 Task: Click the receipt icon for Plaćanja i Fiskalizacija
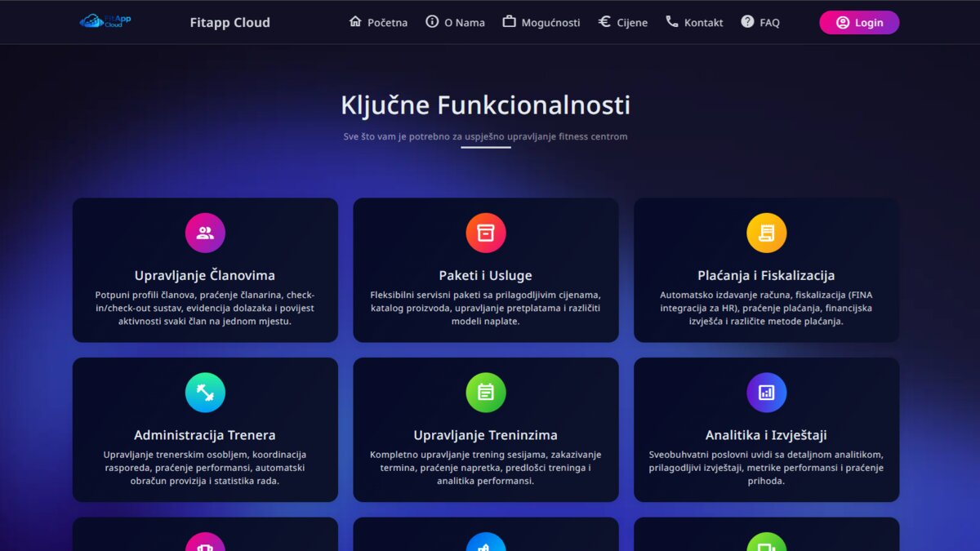pyautogui.click(x=766, y=233)
